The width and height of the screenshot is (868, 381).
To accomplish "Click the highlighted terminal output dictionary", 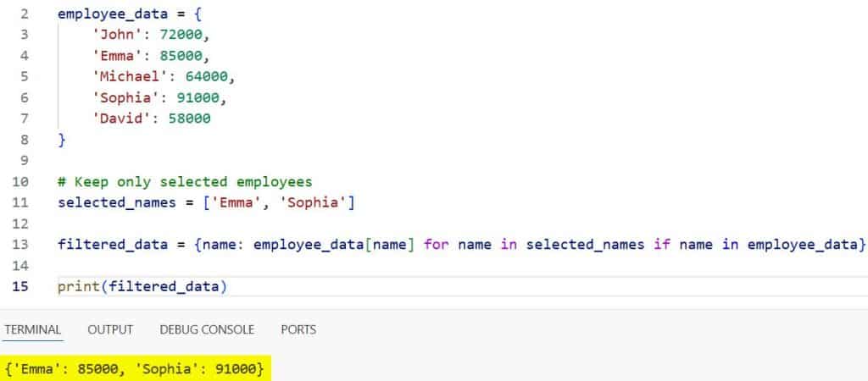I will [136, 369].
